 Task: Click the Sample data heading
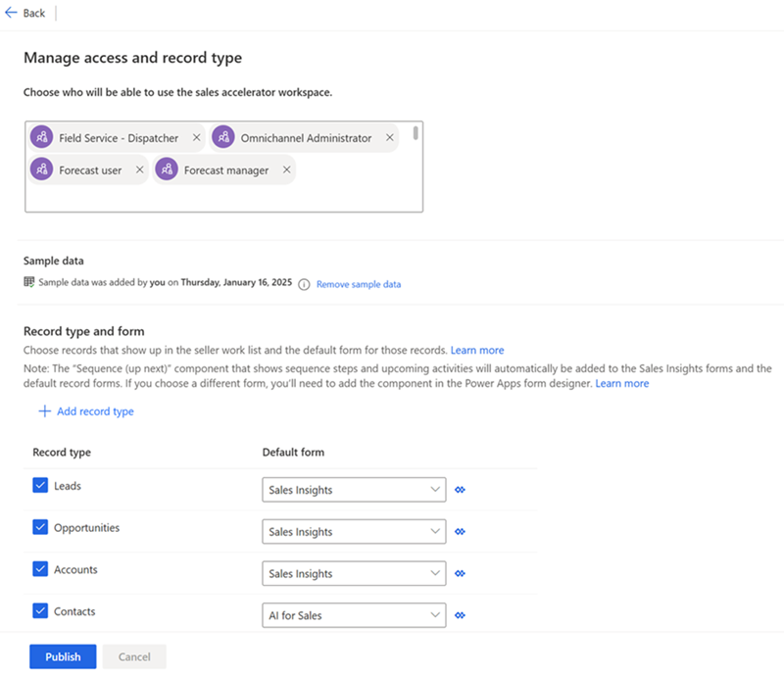click(x=54, y=261)
